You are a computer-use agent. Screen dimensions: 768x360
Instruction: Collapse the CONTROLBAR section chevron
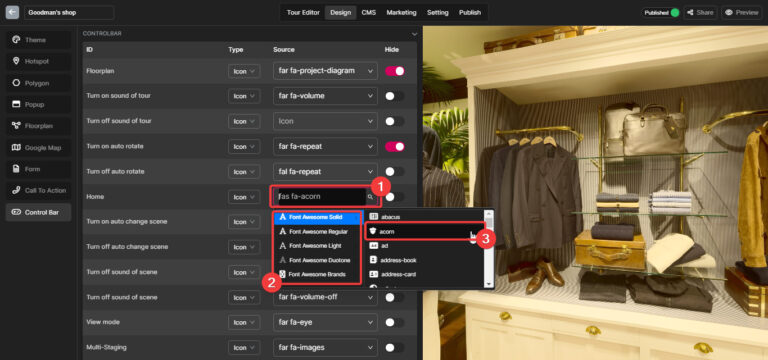414,34
